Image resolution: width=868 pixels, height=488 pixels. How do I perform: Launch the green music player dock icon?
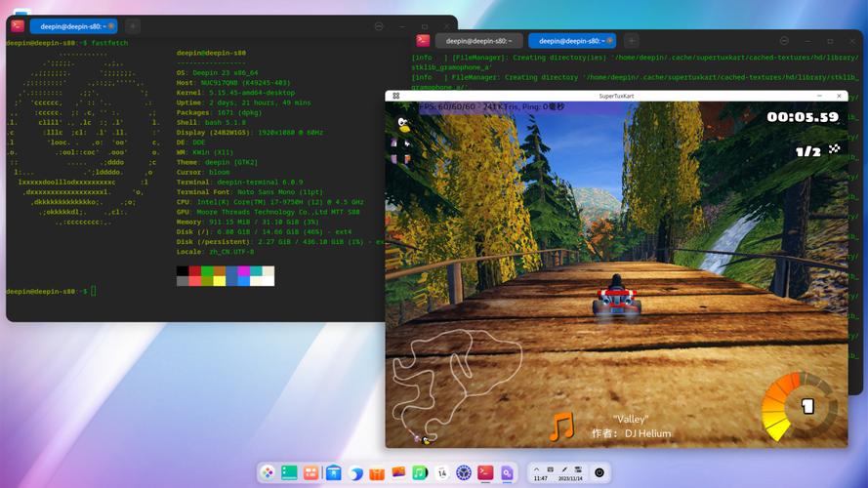point(420,472)
